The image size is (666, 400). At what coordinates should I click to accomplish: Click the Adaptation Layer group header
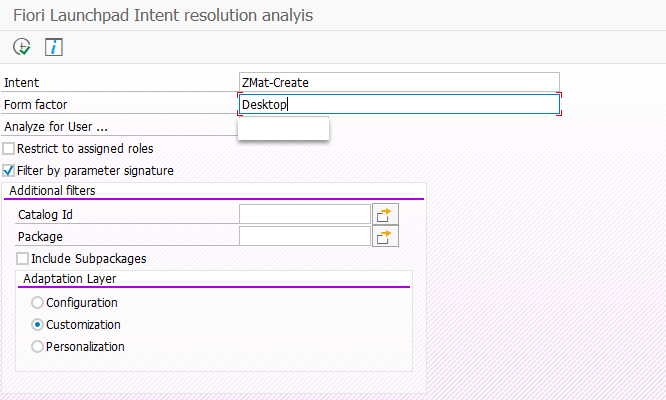click(x=70, y=279)
